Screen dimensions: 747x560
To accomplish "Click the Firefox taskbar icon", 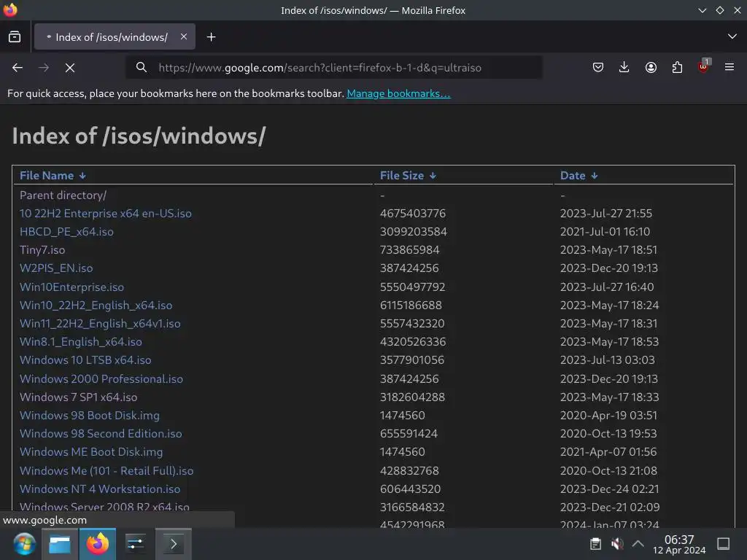I will [x=98, y=544].
